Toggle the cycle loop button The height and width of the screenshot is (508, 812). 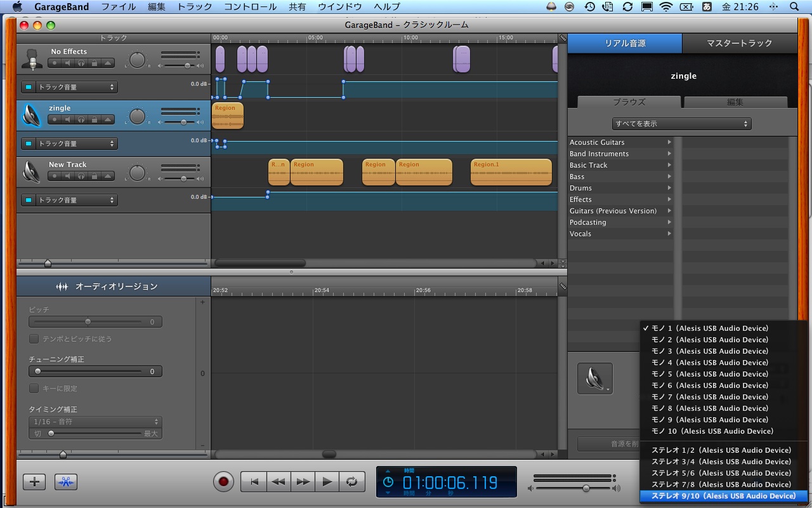[x=351, y=481]
